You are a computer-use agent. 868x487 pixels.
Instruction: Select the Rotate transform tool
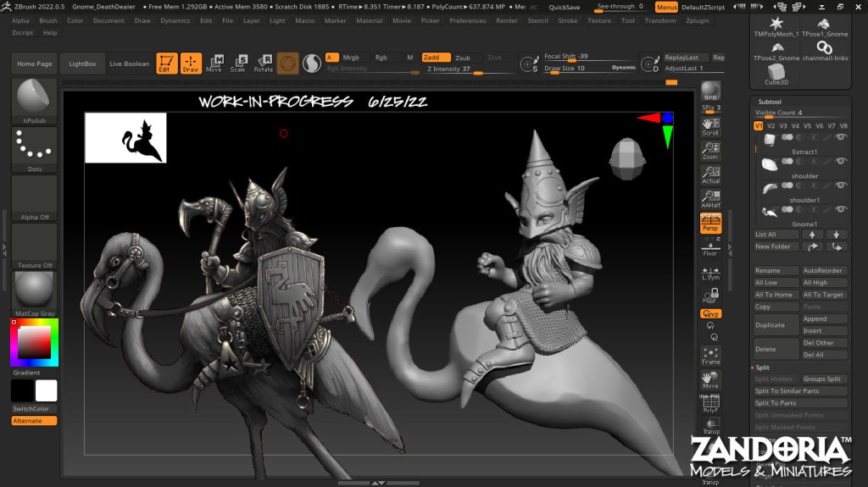coord(264,64)
